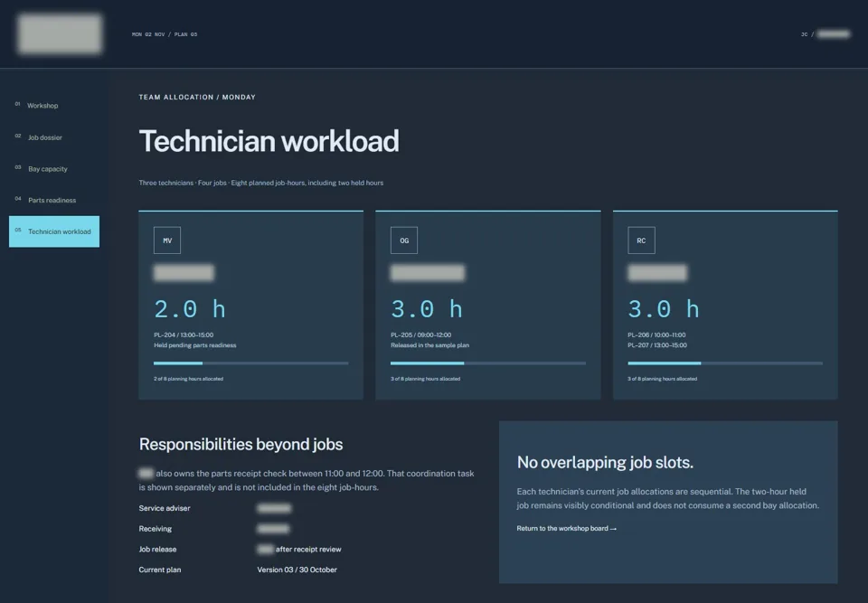Click the OG technician initials badge
Image resolution: width=868 pixels, height=603 pixels.
click(x=404, y=240)
